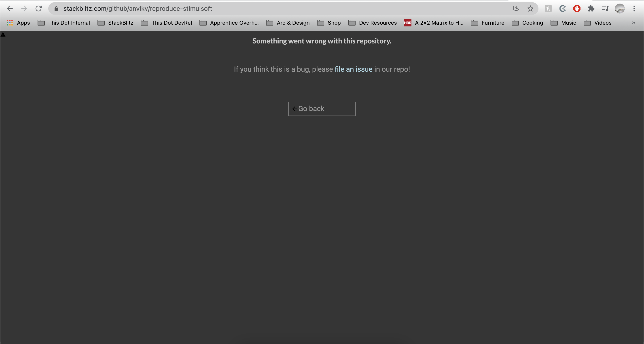Open the three-dot browser menu
Image resolution: width=644 pixels, height=344 pixels.
(634, 9)
